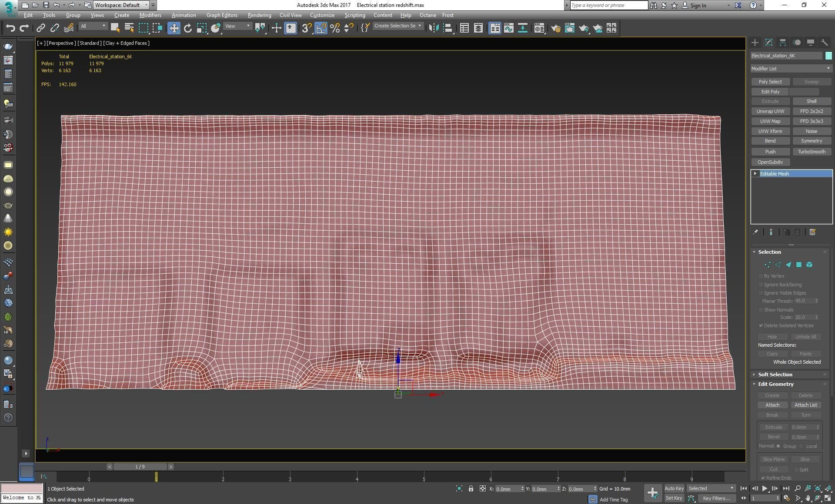Viewport: 835px width, 504px height.
Task: Open the Scripting menu
Action: pos(354,15)
